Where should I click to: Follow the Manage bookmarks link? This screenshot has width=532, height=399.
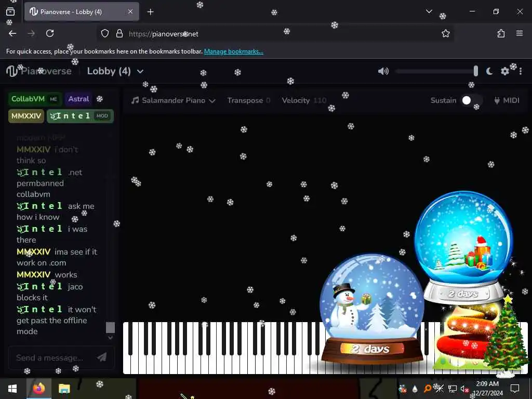click(x=233, y=51)
